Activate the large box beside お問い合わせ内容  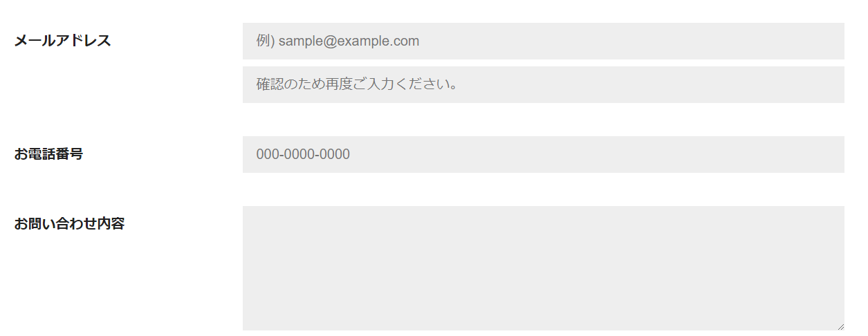point(543,268)
